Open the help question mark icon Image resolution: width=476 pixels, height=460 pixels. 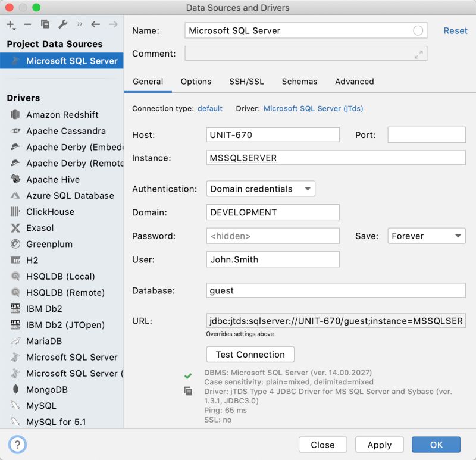17,445
